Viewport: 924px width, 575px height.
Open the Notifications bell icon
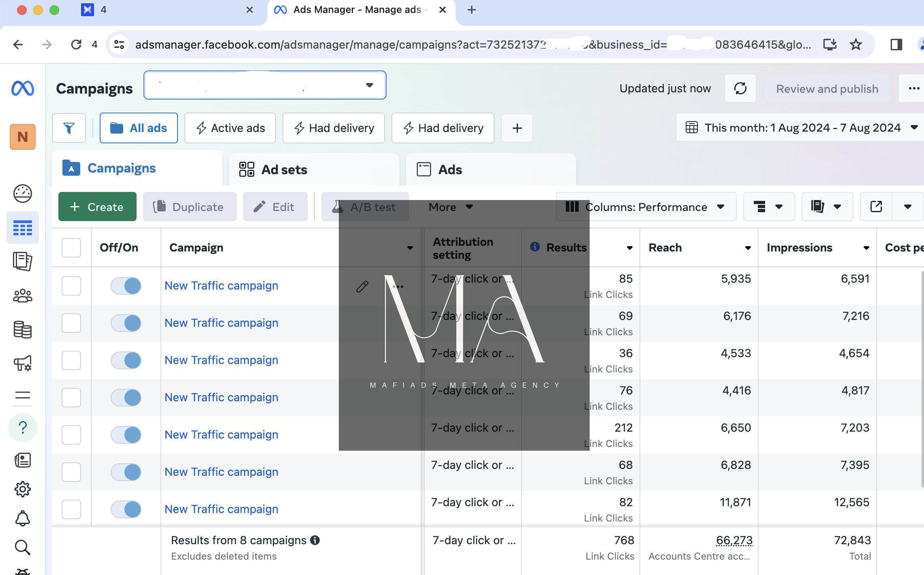pyautogui.click(x=23, y=518)
